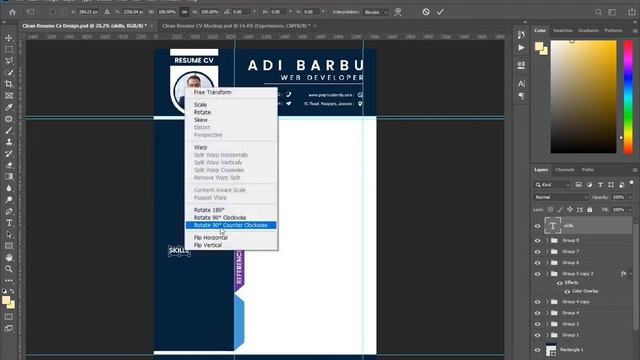Open the Opacity value dropdown
The height and width of the screenshot is (360, 640).
point(631,197)
